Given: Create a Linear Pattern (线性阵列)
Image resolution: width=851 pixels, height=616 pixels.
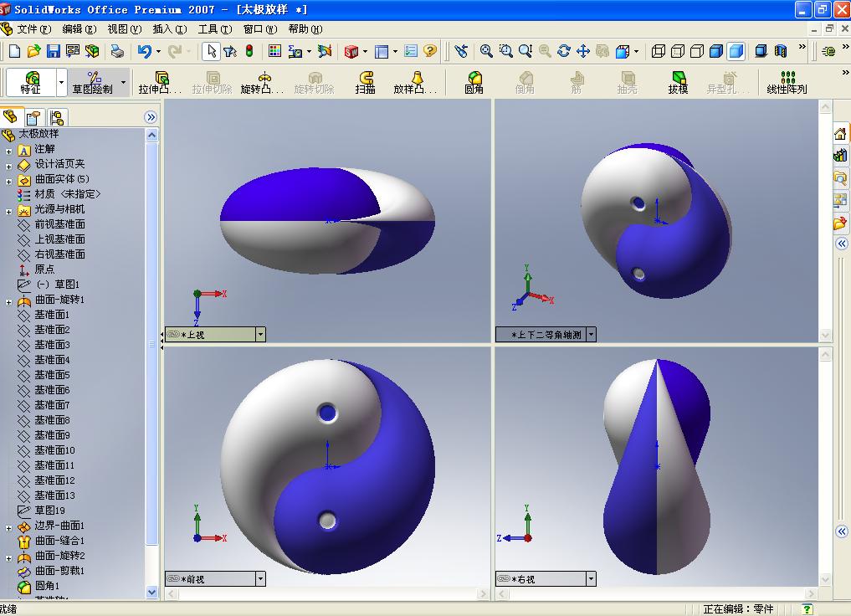Looking at the screenshot, I should (787, 83).
